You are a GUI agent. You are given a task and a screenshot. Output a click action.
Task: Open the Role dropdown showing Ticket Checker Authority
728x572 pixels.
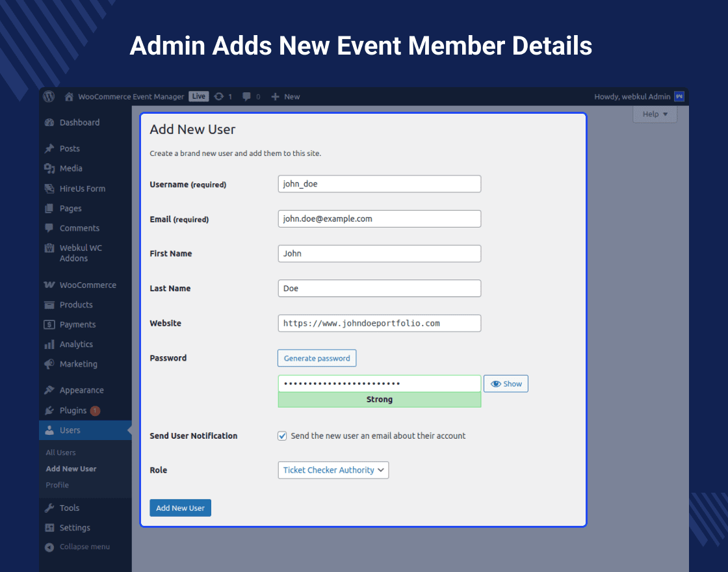[x=333, y=470]
